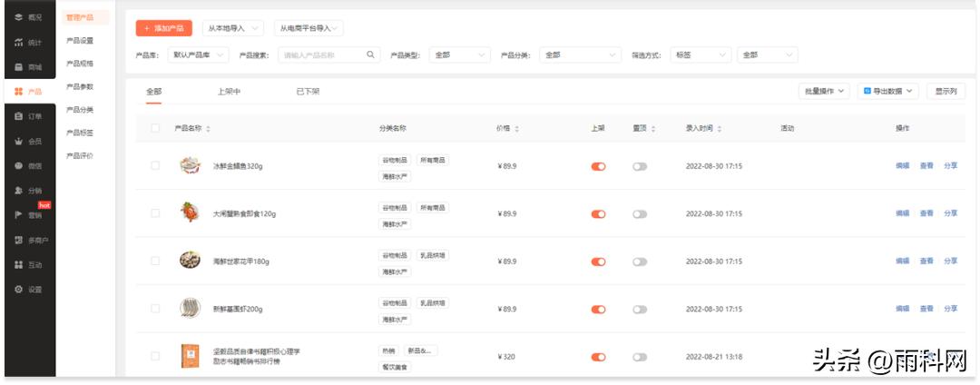Open 产品标签 in the submenu
Image resolution: width=980 pixels, height=385 pixels.
(x=80, y=133)
